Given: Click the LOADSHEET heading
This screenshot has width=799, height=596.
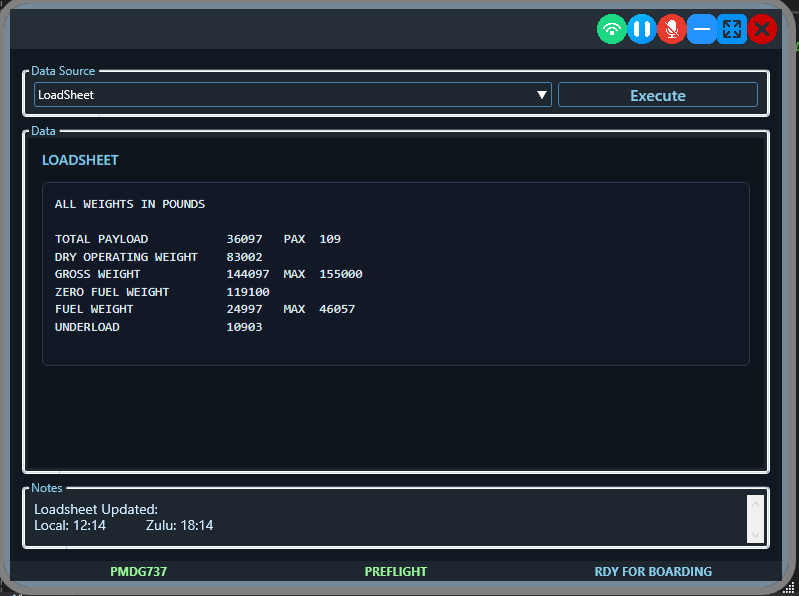Looking at the screenshot, I should tap(80, 160).
